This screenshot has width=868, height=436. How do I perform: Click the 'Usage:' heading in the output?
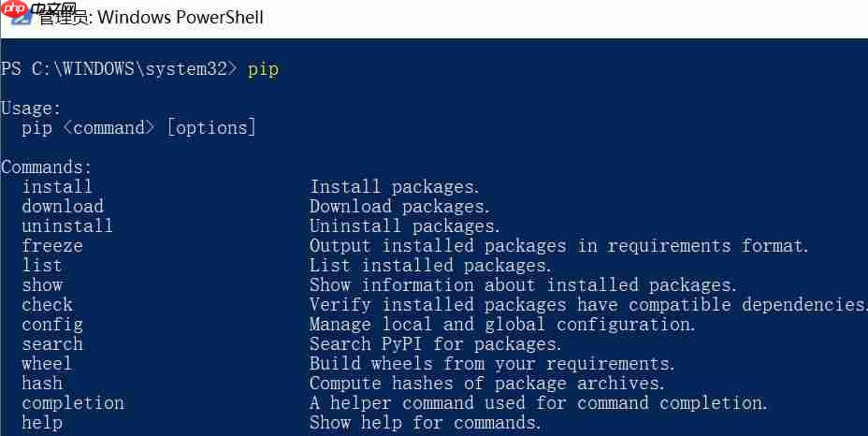(x=31, y=109)
